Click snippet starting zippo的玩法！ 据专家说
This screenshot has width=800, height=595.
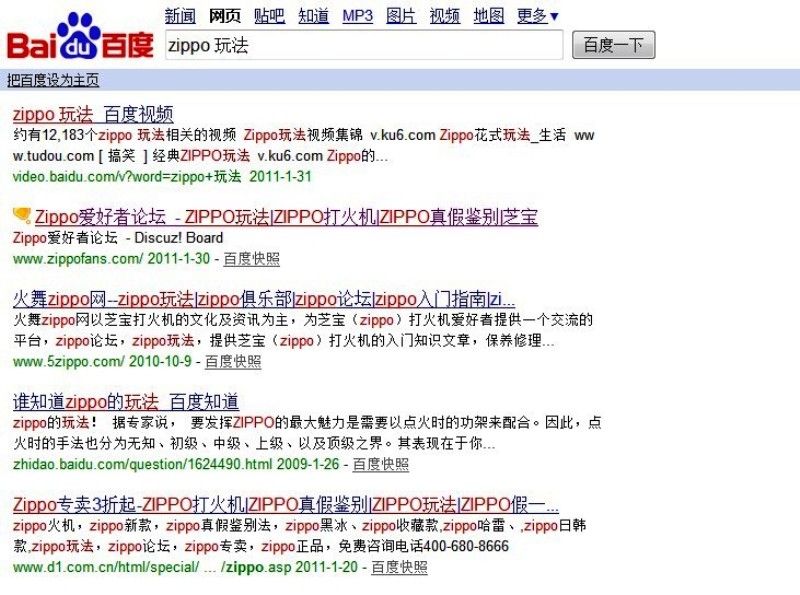pos(307,433)
